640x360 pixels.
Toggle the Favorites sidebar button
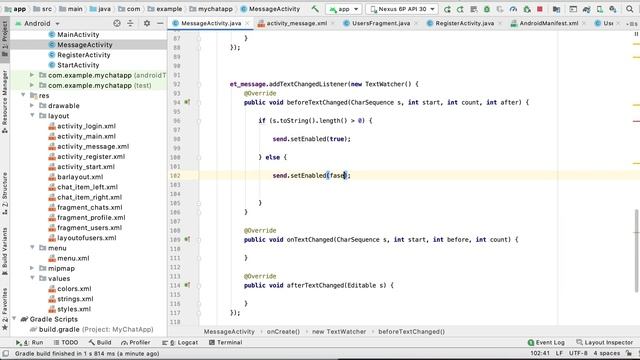point(5,309)
